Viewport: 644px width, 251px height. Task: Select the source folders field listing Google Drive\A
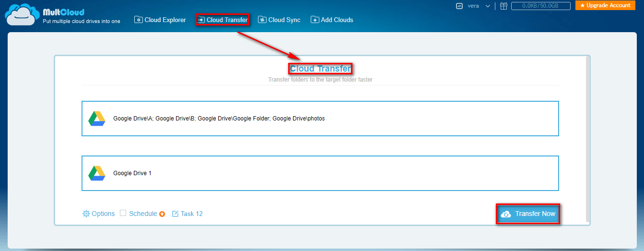pos(320,119)
